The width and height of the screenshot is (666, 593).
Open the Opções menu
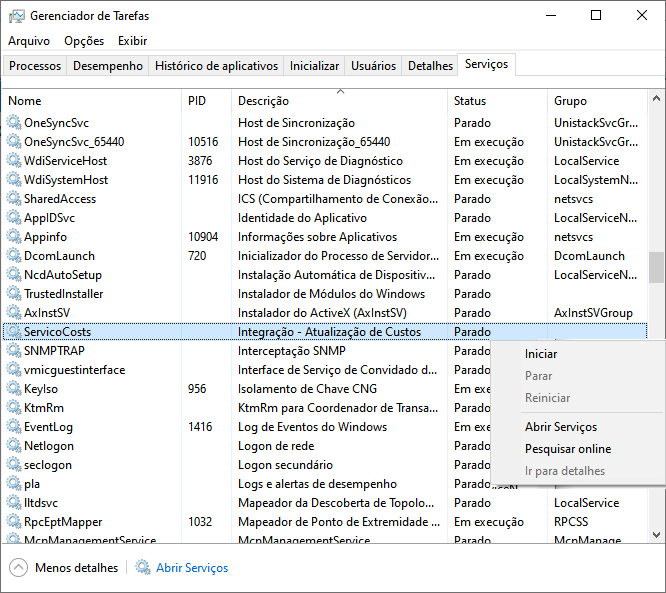(84, 41)
